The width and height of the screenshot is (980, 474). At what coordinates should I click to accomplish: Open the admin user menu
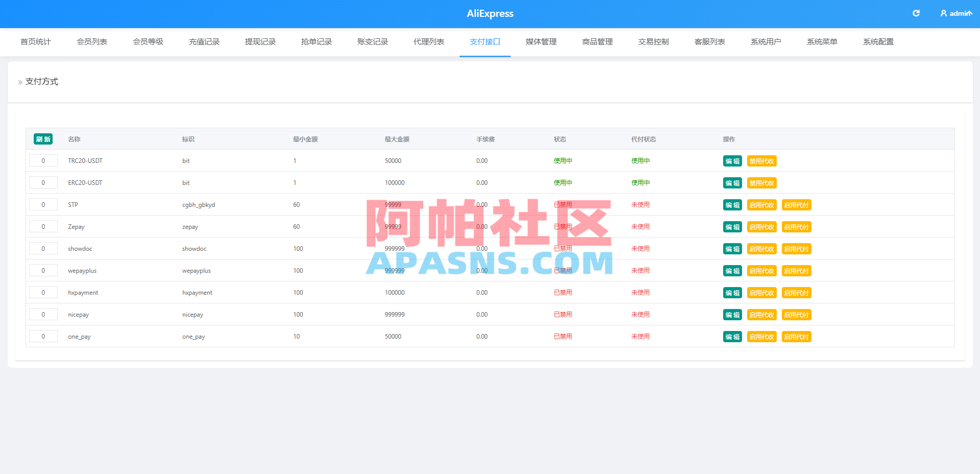[956, 13]
